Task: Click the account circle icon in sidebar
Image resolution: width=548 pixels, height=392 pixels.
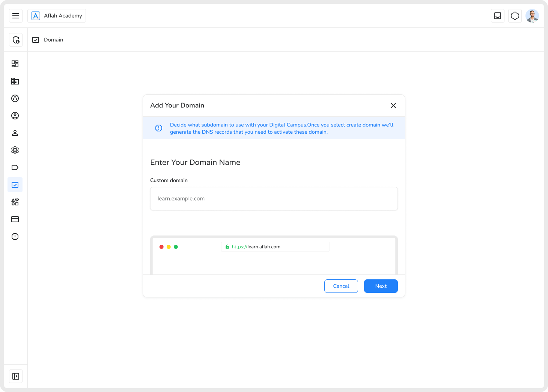Action: tap(15, 116)
